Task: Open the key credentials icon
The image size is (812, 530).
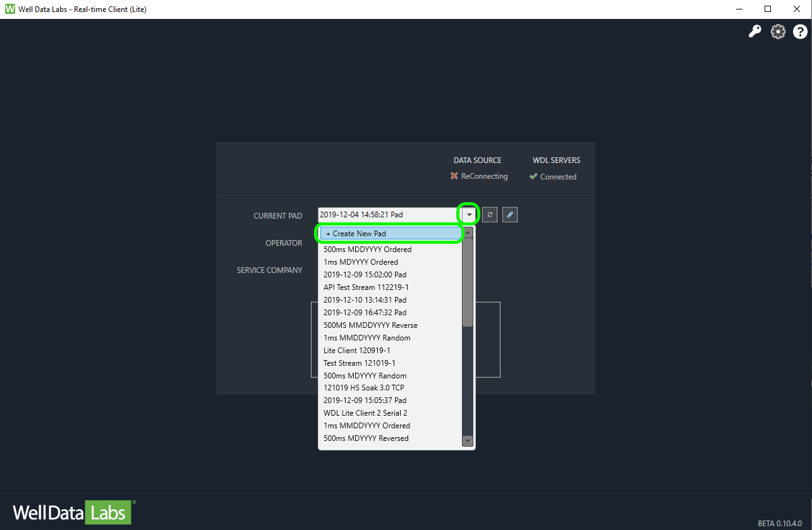Action: (x=754, y=32)
